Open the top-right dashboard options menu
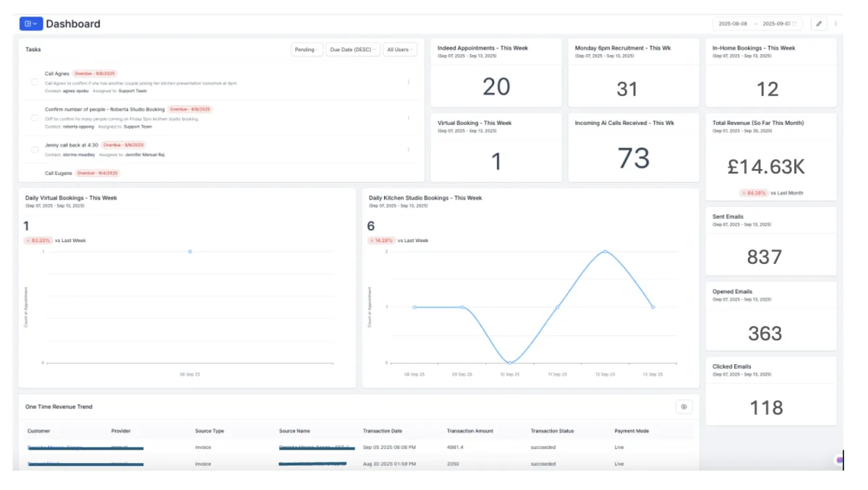Image resolution: width=868 pixels, height=490 pixels. pos(835,24)
